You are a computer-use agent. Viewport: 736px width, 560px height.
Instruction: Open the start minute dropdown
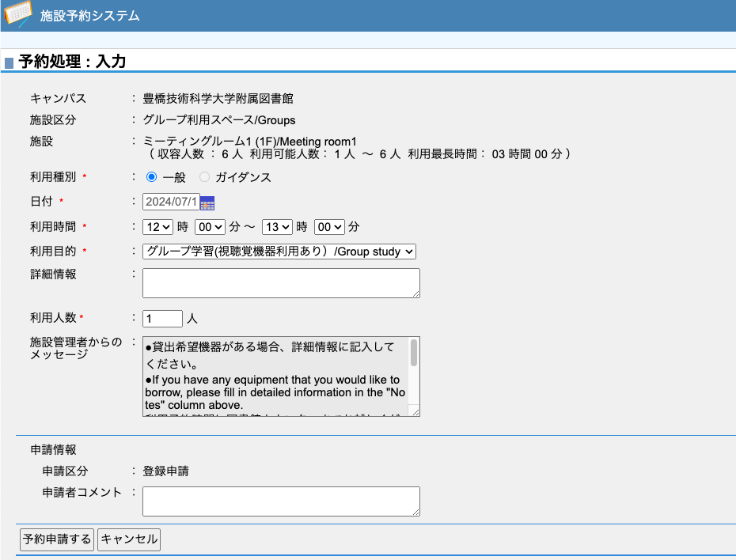click(210, 227)
